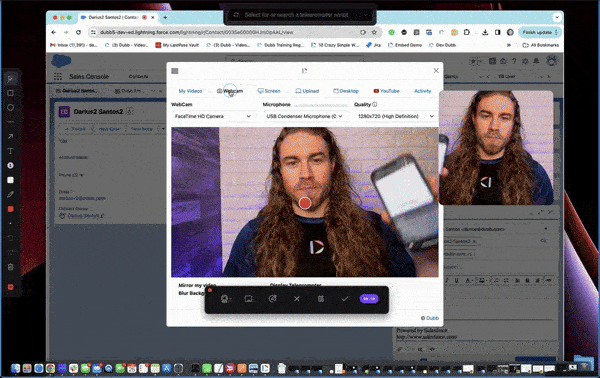Click the teleprompter script selector field
Image resolution: width=600 pixels, height=378 pixels.
click(x=300, y=15)
